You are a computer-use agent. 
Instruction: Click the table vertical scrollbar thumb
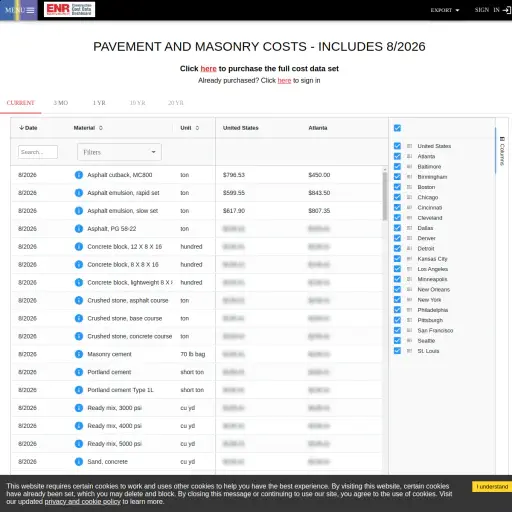coord(385,196)
